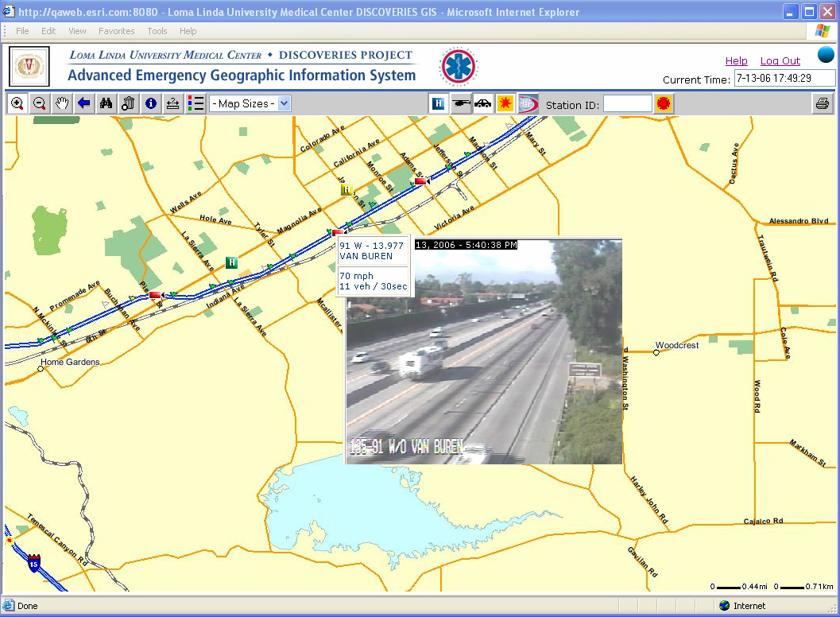Toggle the hospital layer button
Image resolution: width=840 pixels, height=617 pixels.
click(x=439, y=103)
